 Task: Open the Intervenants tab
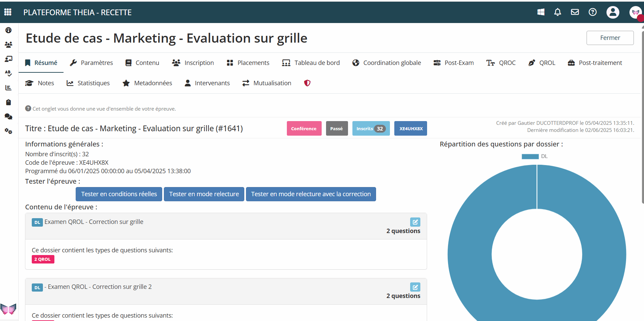tap(207, 83)
